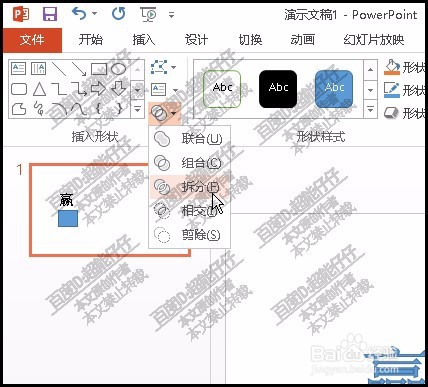Select the freeform shape tool
This screenshot has height=387, width=428.
[19, 109]
